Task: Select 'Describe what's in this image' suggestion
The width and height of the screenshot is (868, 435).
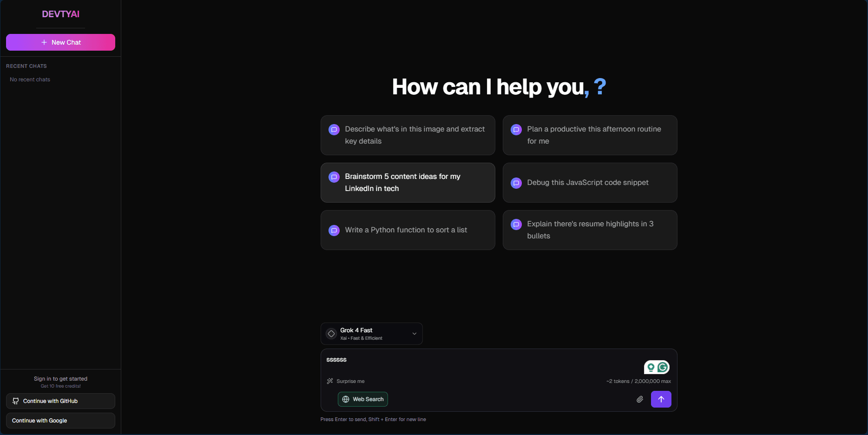Action: coord(408,135)
